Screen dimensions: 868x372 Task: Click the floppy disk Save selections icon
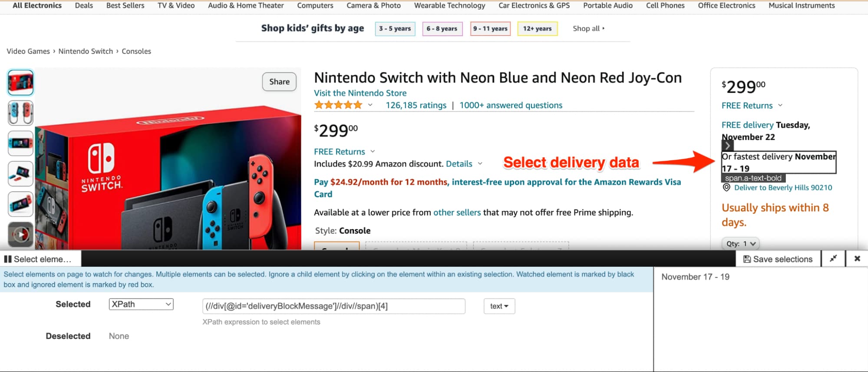[x=748, y=259]
